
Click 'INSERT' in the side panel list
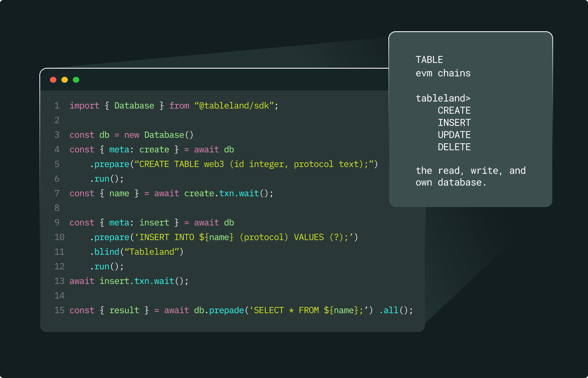pos(454,123)
